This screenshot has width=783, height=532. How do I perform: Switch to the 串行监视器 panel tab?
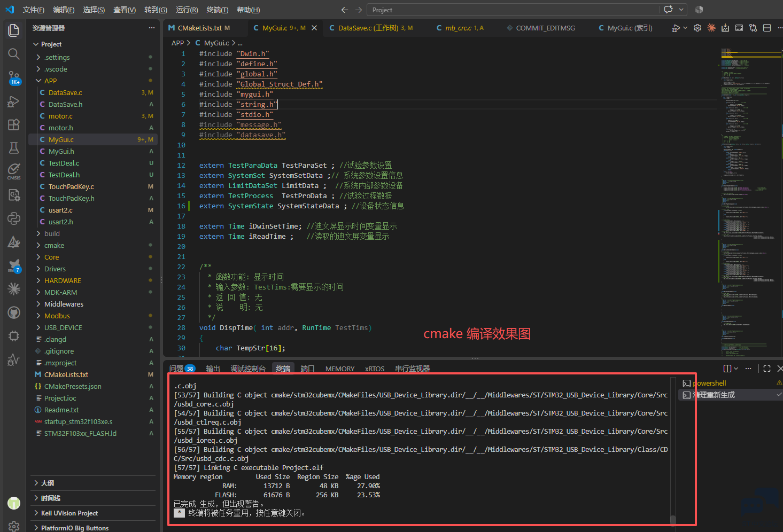point(413,369)
